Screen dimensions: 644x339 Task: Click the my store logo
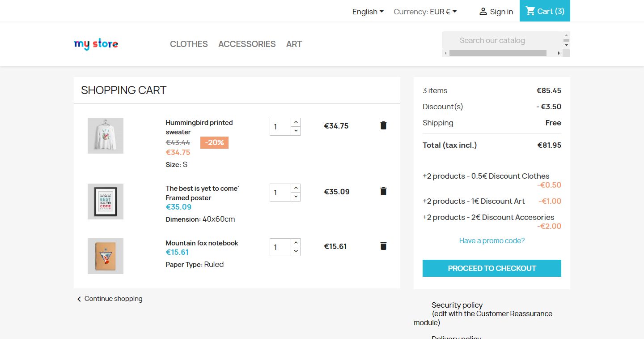(x=96, y=44)
